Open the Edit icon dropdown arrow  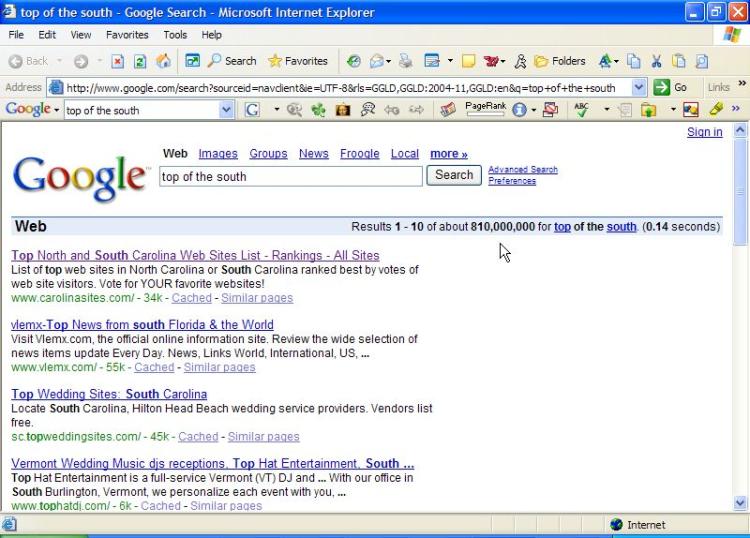[x=450, y=61]
